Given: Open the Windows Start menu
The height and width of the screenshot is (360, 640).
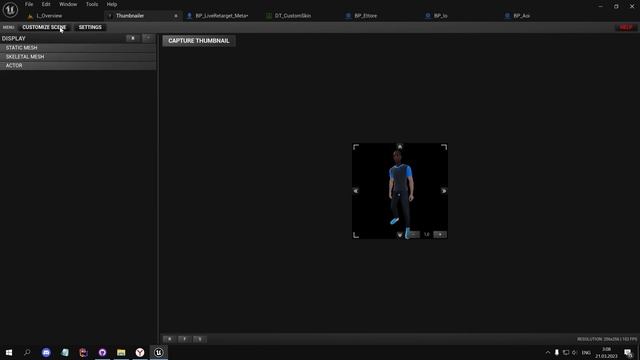Looking at the screenshot, I should pyautogui.click(x=9, y=352).
